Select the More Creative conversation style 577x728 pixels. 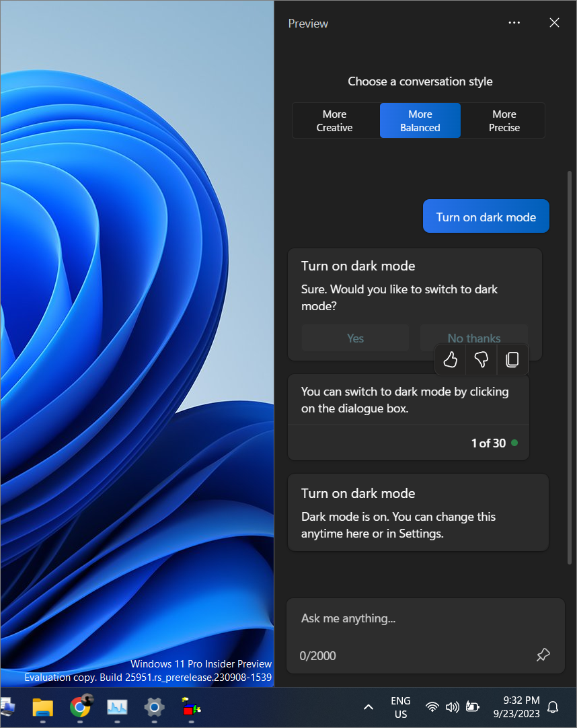coord(335,120)
